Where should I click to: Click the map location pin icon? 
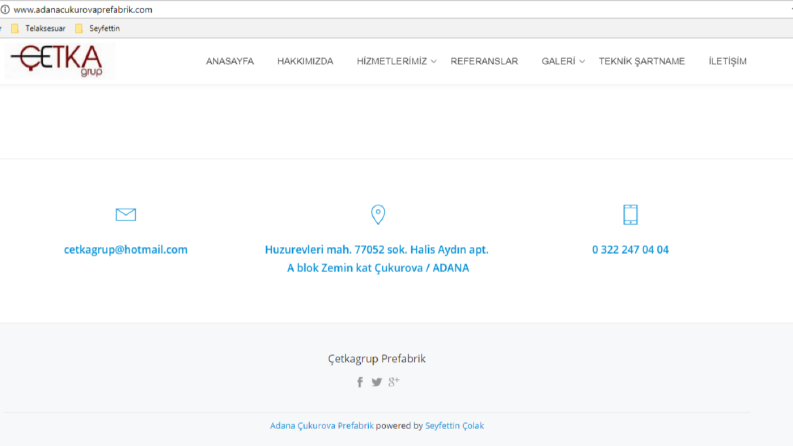pyautogui.click(x=378, y=214)
